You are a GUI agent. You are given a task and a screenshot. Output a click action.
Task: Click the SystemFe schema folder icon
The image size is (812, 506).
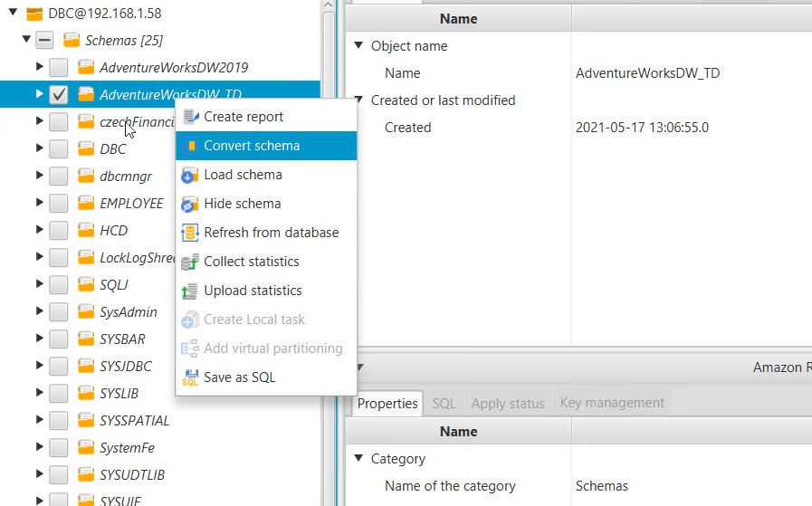coord(85,447)
